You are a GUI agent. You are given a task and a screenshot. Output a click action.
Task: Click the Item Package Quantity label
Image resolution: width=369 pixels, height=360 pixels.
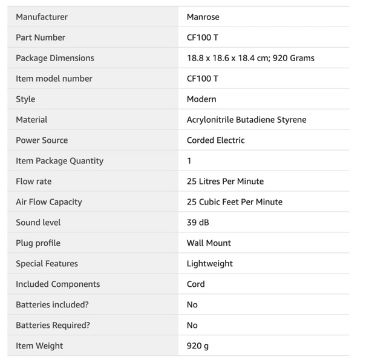(60, 161)
